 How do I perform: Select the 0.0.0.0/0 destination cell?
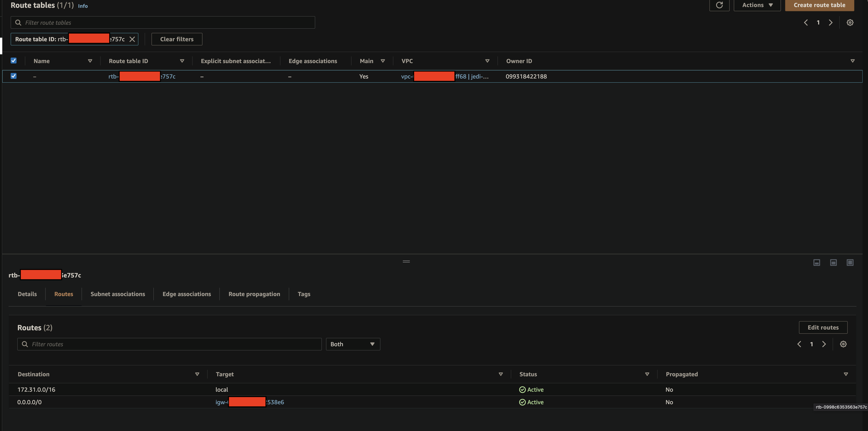coord(29,402)
